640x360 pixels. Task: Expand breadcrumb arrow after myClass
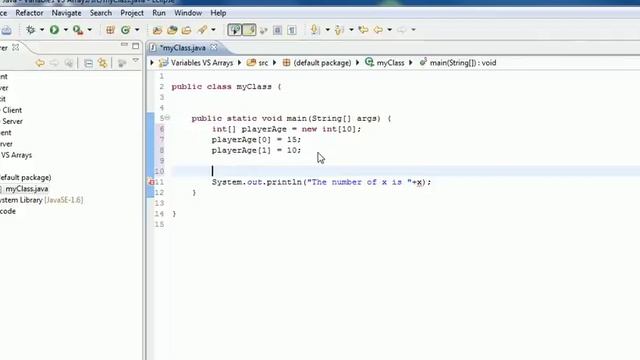(x=411, y=63)
